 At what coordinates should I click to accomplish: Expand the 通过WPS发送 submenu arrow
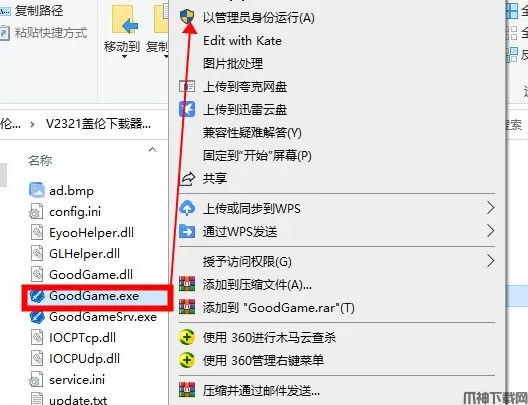tap(490, 231)
